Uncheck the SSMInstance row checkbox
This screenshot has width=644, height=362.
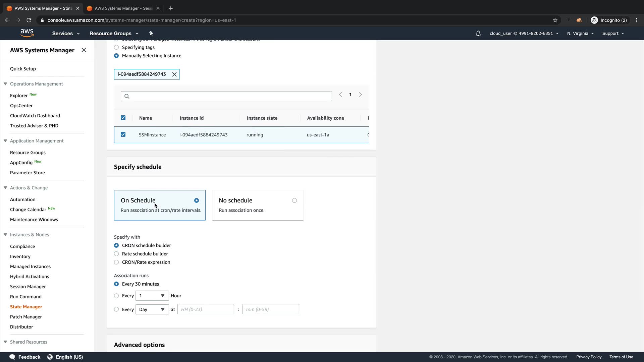tap(123, 134)
